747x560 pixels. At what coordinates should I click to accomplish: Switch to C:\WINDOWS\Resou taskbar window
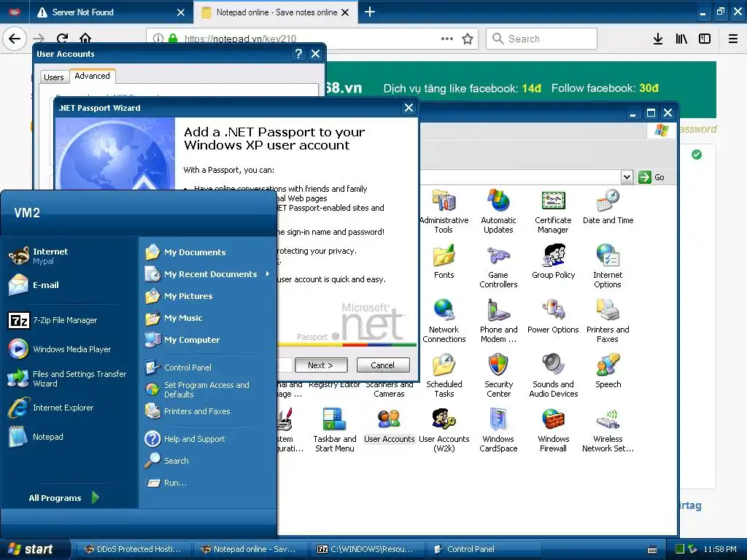pos(366,549)
